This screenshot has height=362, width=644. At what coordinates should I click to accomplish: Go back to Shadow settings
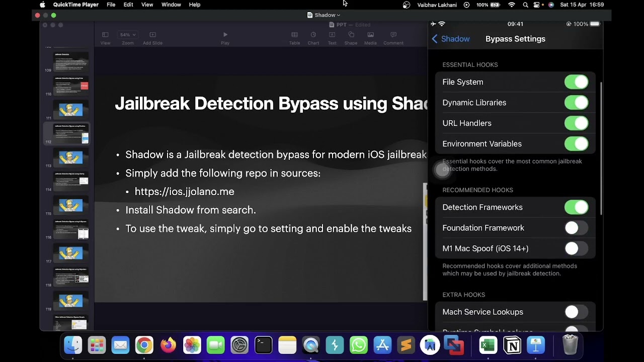pyautogui.click(x=451, y=39)
